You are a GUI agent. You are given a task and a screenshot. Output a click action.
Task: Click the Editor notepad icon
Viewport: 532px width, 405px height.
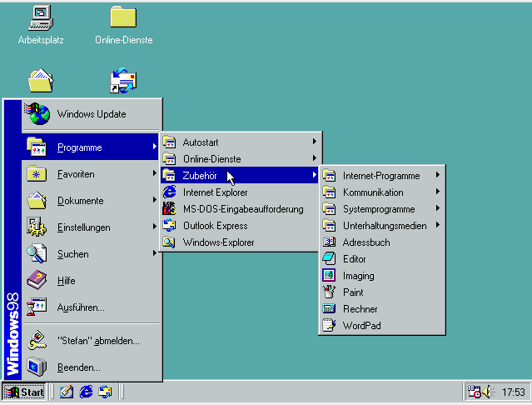point(329,258)
